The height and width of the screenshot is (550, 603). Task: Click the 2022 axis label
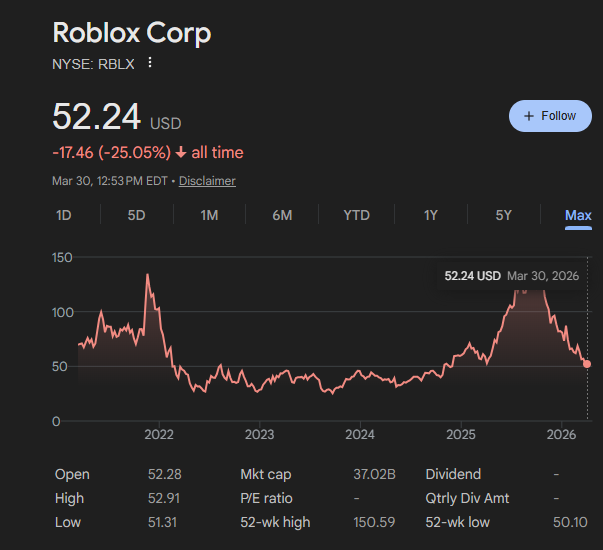point(159,435)
